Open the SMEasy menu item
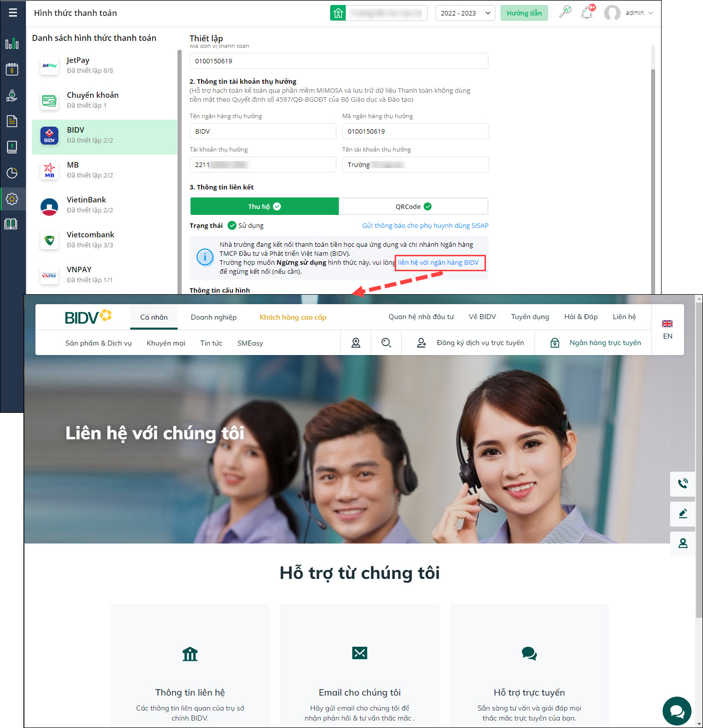The width and height of the screenshot is (703, 728). click(250, 343)
